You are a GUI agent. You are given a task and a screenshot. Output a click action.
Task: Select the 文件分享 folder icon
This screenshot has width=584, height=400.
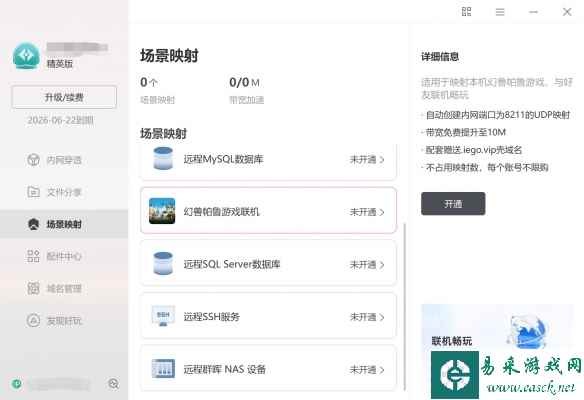click(34, 192)
